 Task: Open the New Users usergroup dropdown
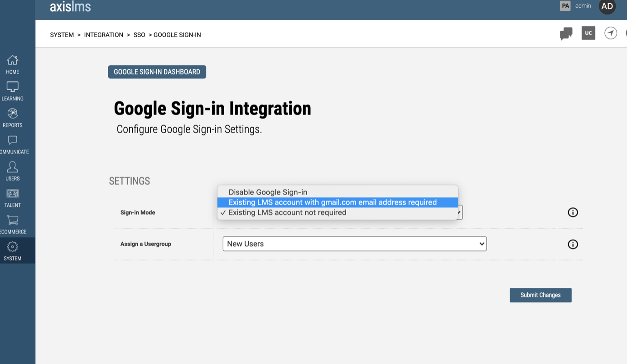(355, 244)
